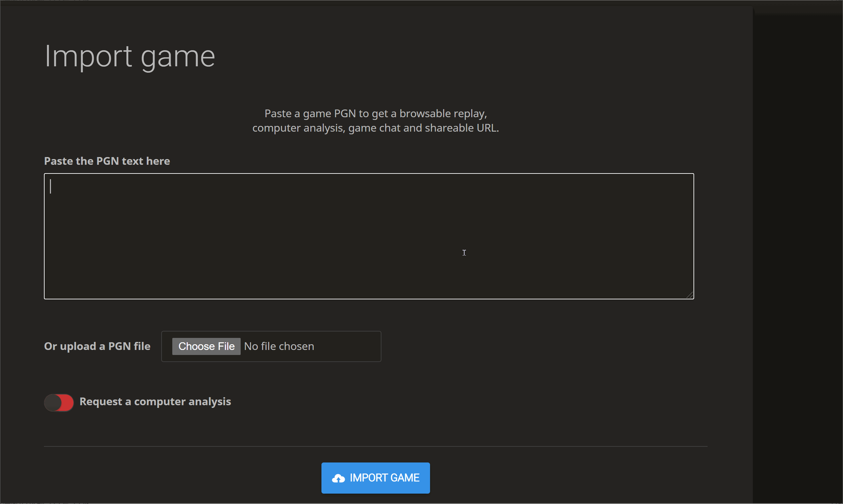Click the red part of the analysis switch
The image size is (843, 504).
pos(68,403)
